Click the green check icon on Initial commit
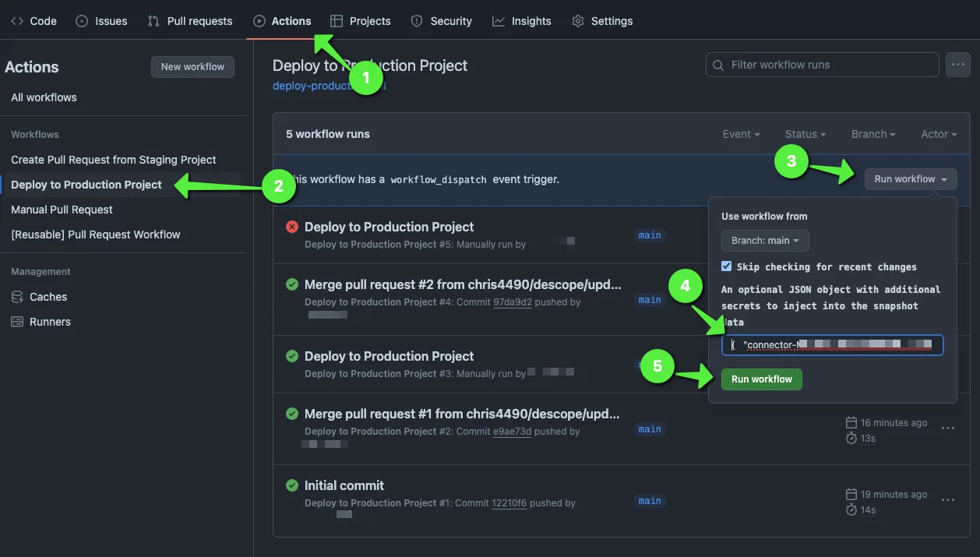 point(291,485)
